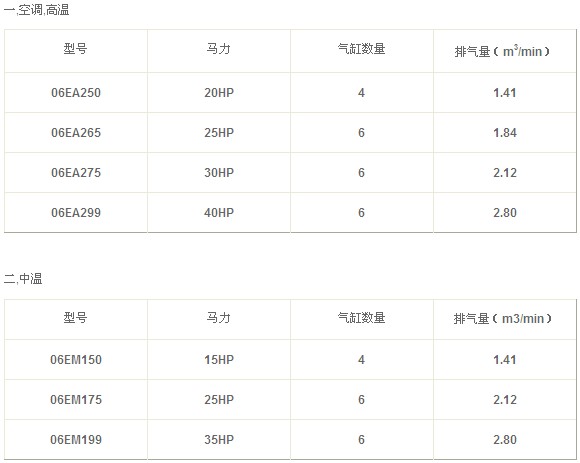The width and height of the screenshot is (580, 463).
Task: Click the 20HP horsepower cell
Action: [x=219, y=92]
